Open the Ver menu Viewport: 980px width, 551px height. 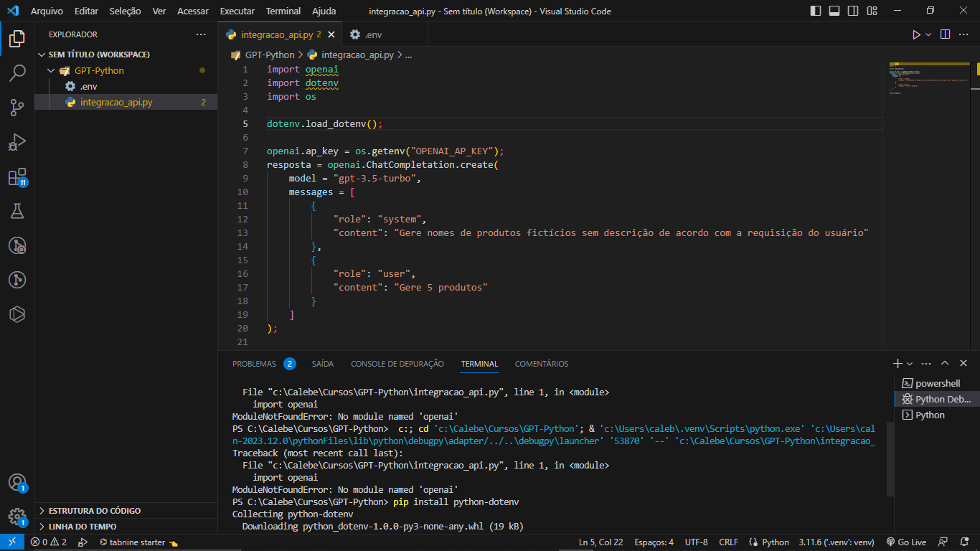click(x=159, y=11)
